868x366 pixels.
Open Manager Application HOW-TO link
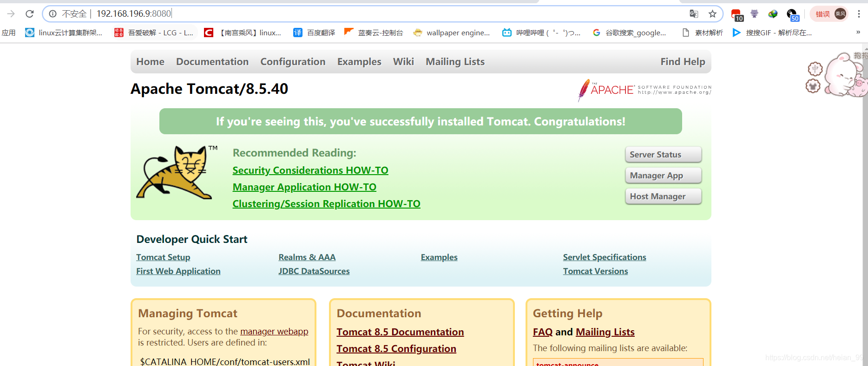304,187
